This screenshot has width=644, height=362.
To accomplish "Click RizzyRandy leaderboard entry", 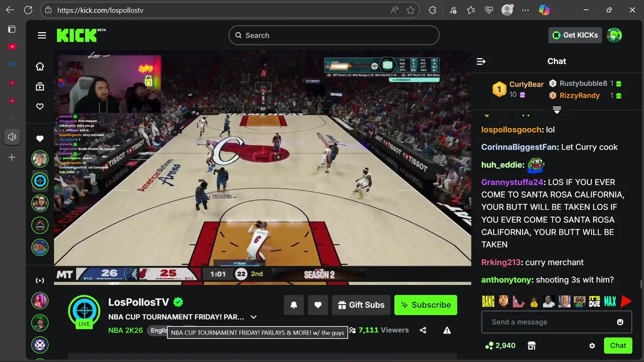I will click(585, 96).
